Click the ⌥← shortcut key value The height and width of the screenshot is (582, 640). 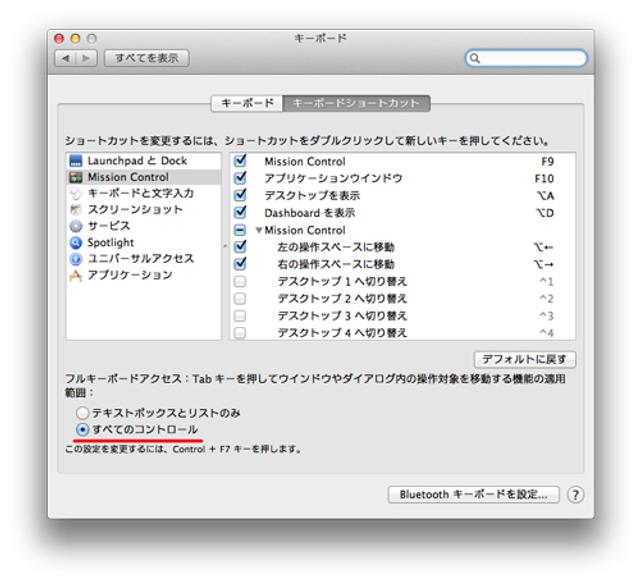pos(544,247)
